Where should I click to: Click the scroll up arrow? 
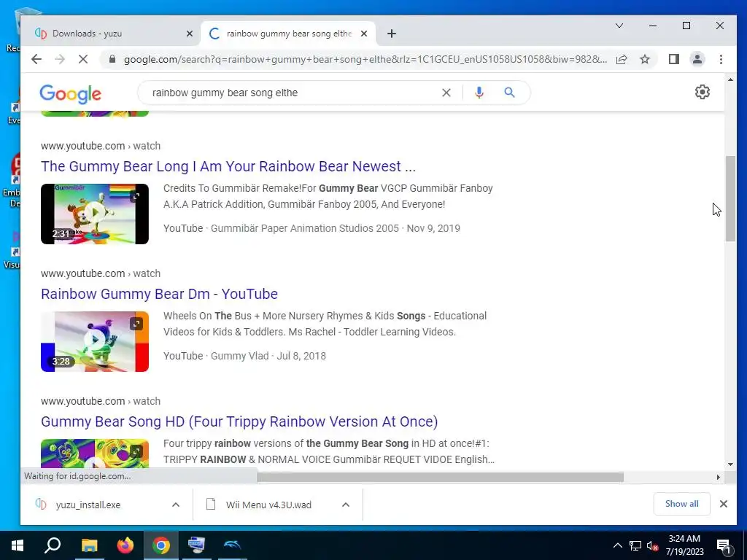pos(730,79)
